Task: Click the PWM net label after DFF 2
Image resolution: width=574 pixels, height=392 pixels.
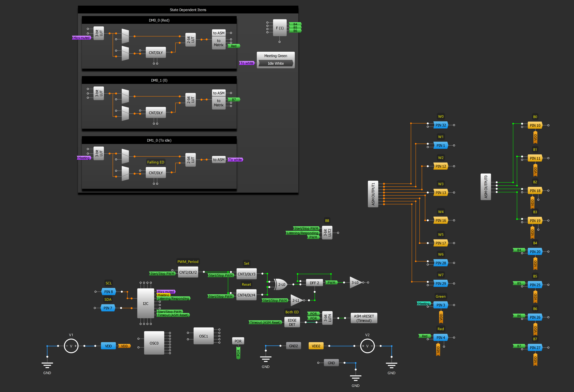Action: (331, 283)
